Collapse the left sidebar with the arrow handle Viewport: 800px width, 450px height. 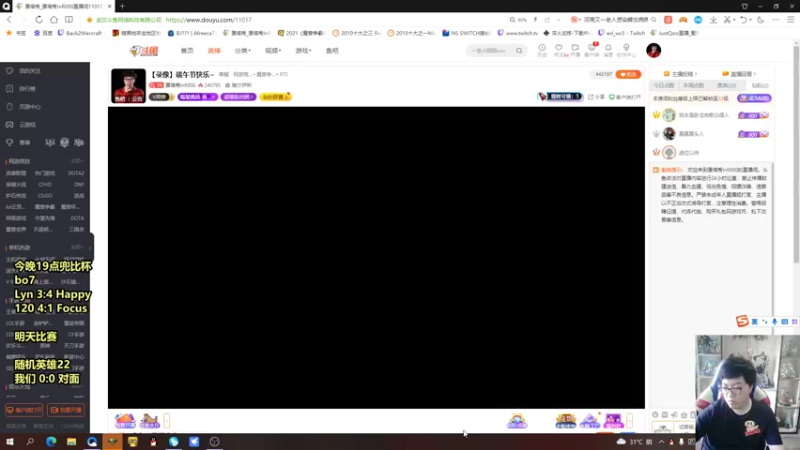point(91,248)
